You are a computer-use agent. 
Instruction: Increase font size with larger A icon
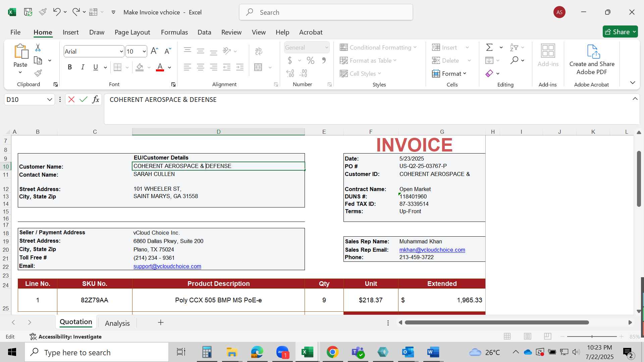(154, 51)
